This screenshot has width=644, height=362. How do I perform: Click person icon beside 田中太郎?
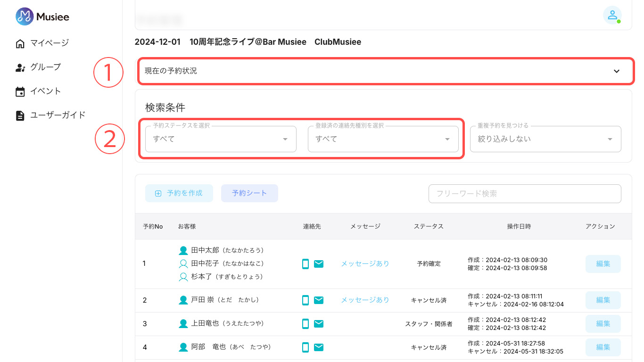click(183, 250)
